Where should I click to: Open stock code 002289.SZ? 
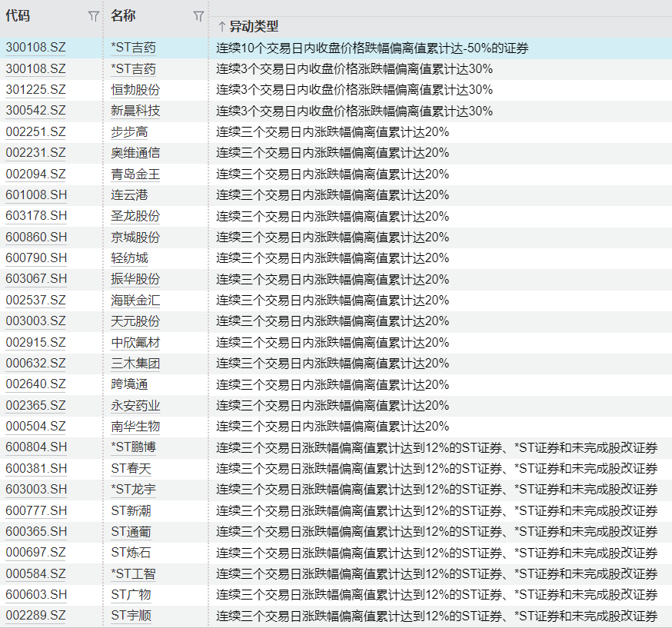[x=35, y=615]
